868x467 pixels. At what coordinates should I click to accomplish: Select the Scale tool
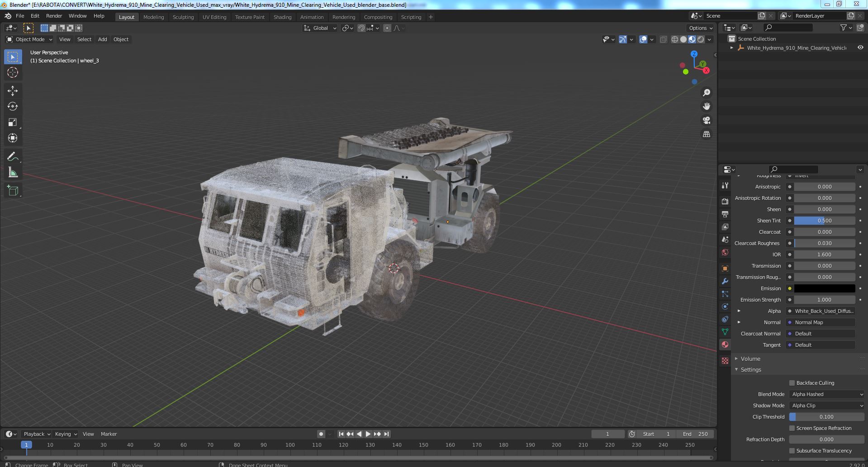point(13,123)
